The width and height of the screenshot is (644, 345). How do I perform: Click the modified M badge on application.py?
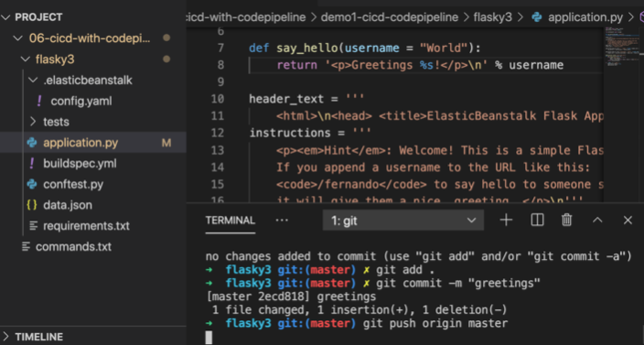166,143
